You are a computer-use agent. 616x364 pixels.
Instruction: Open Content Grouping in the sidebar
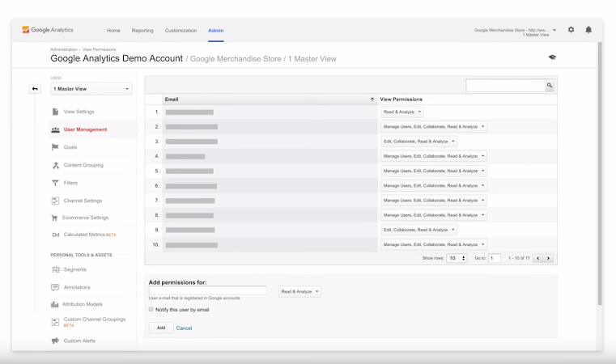(x=83, y=165)
